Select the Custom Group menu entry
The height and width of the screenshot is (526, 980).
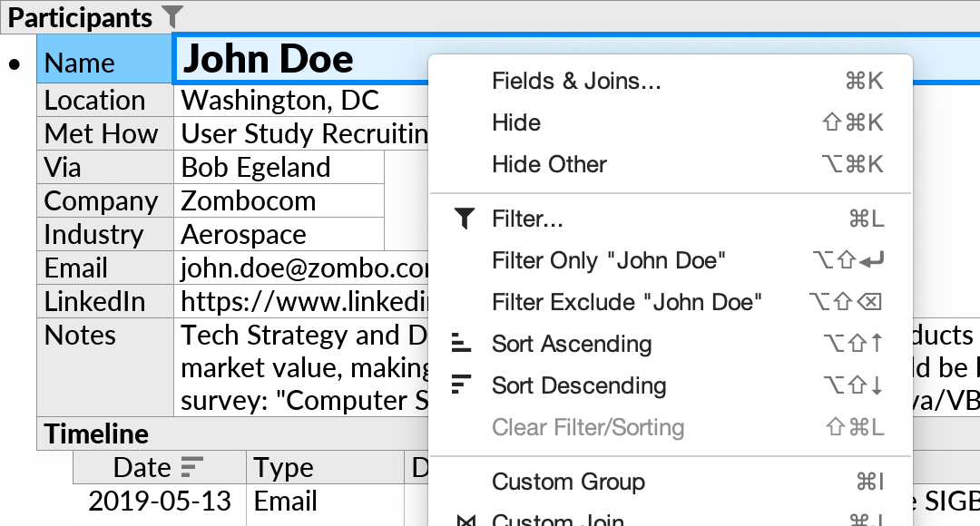568,482
